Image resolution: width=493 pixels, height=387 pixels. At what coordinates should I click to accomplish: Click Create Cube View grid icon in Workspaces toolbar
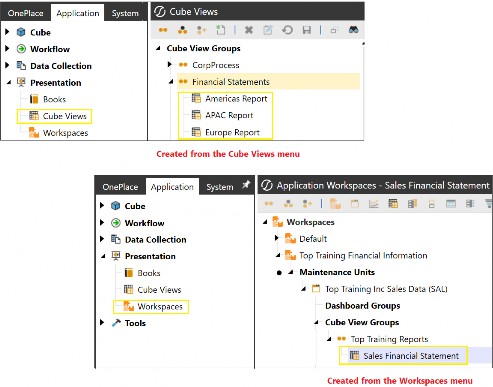click(393, 204)
